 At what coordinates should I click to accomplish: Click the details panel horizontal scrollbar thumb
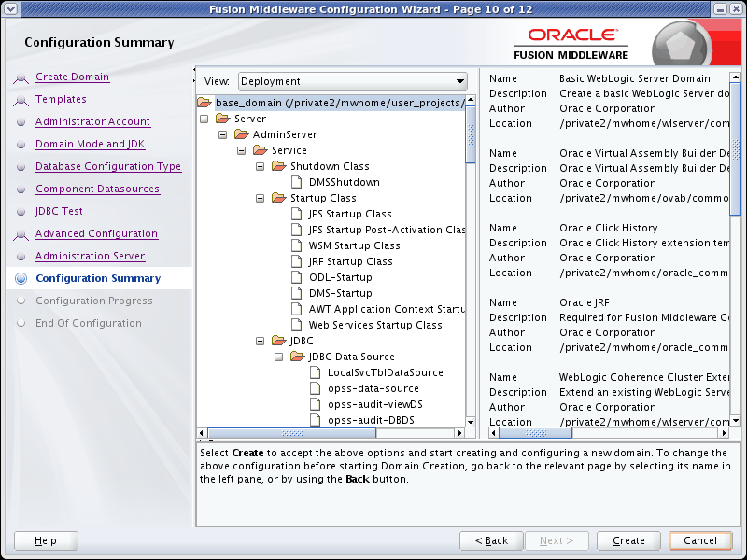coord(535,433)
